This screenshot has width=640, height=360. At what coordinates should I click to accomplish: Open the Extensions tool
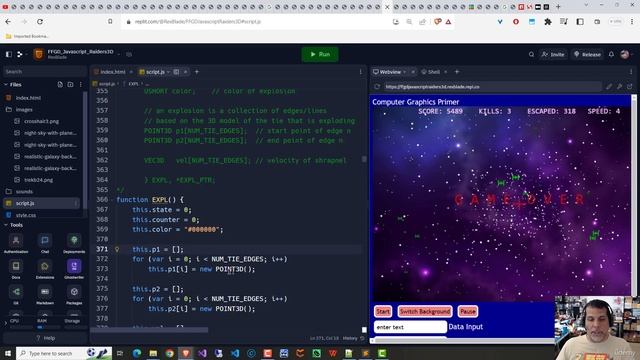click(x=45, y=269)
